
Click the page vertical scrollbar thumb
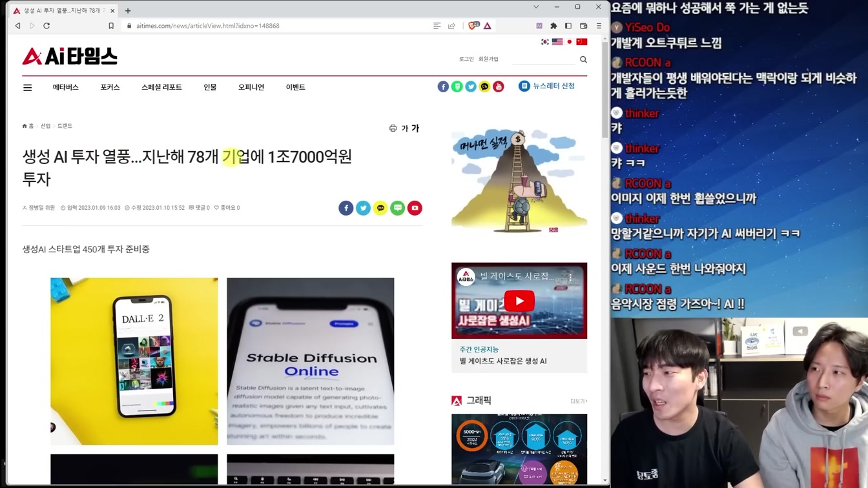tap(605, 90)
